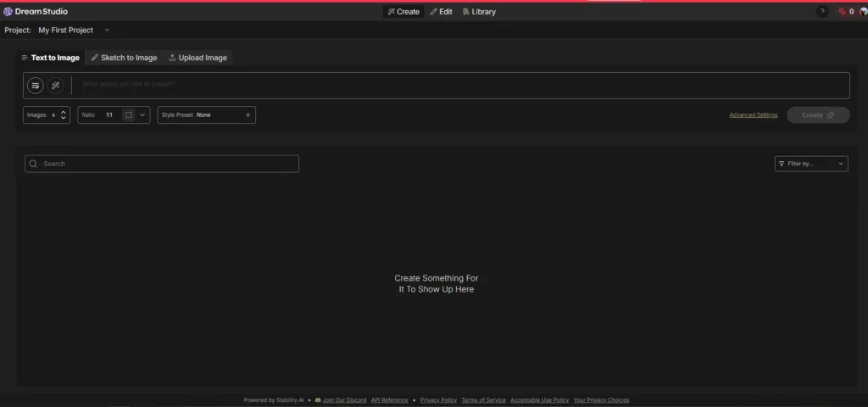868x407 pixels.
Task: Open the user profile avatar
Action: click(864, 12)
